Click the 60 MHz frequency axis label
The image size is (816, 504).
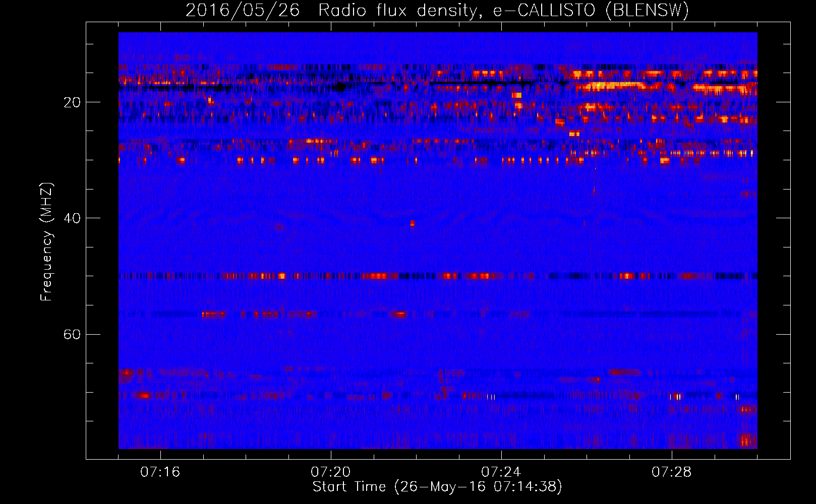[72, 334]
